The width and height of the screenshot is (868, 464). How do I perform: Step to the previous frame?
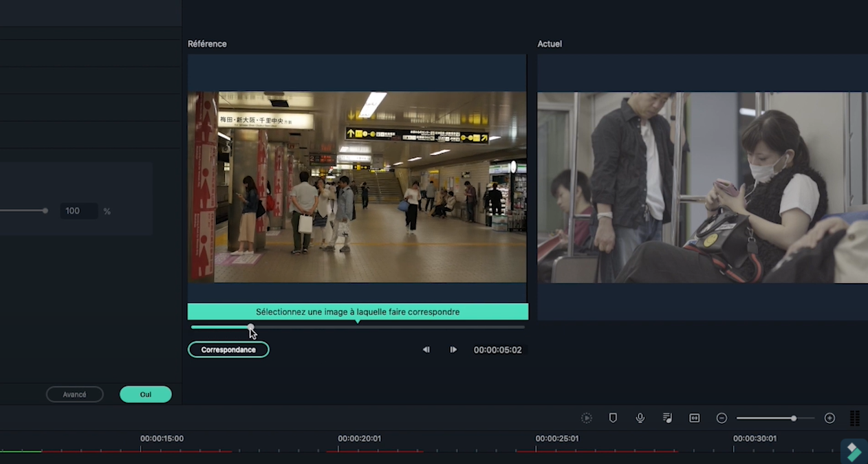pos(426,350)
